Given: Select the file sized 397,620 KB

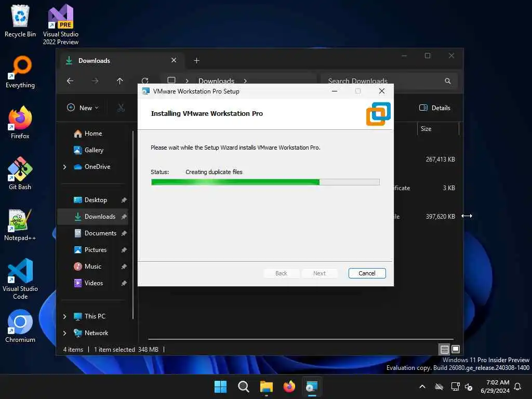Looking at the screenshot, I should pyautogui.click(x=441, y=217).
